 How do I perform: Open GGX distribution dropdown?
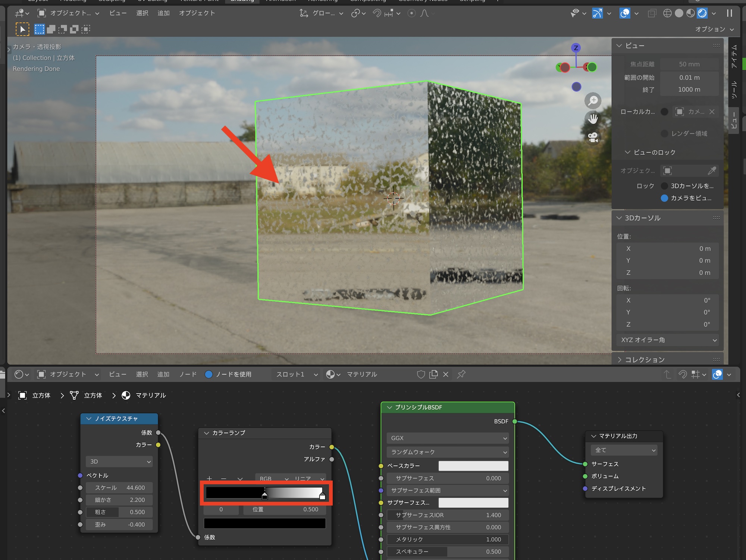pos(448,438)
